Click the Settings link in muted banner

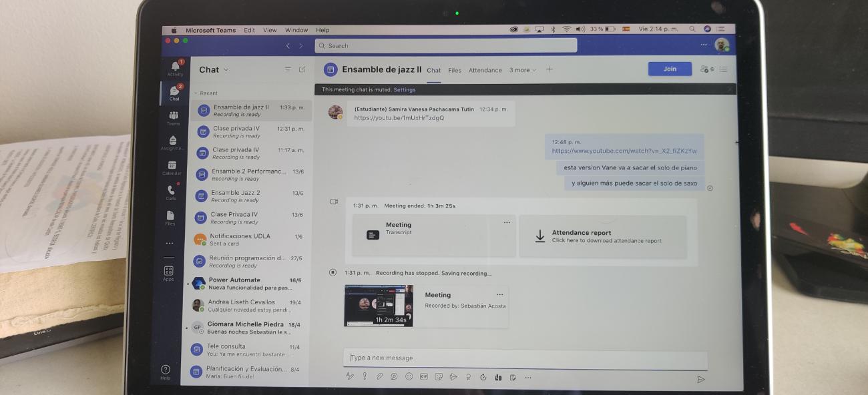[405, 89]
